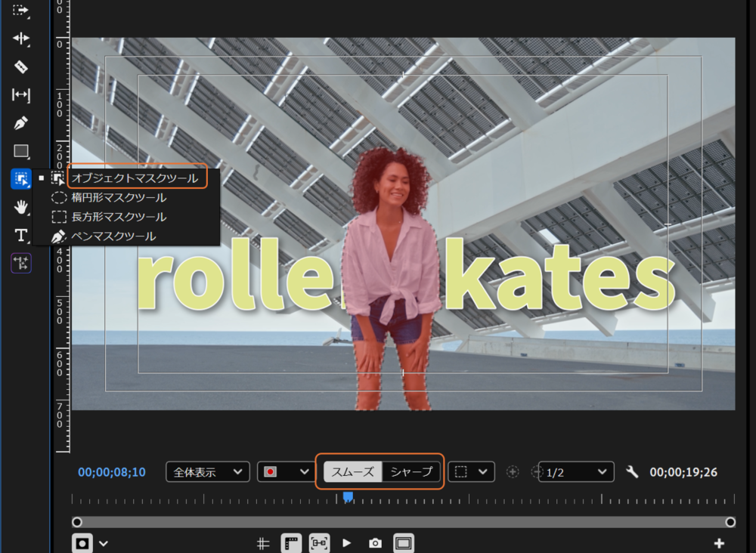Open the red mask overlay dropdown
The image size is (756, 553).
285,472
